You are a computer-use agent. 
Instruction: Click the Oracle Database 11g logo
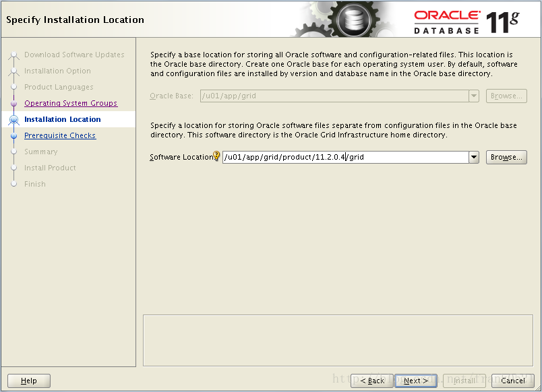point(466,22)
